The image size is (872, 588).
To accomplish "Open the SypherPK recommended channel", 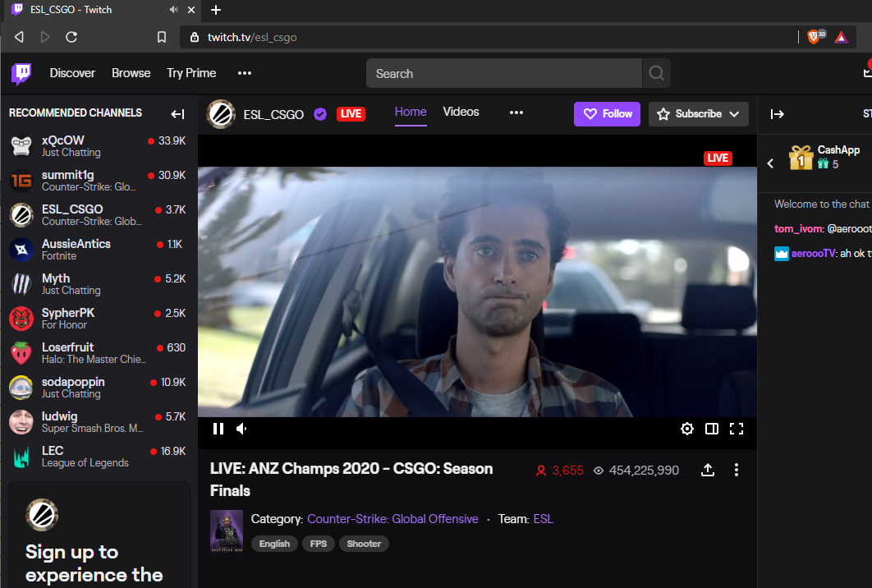I will click(99, 318).
